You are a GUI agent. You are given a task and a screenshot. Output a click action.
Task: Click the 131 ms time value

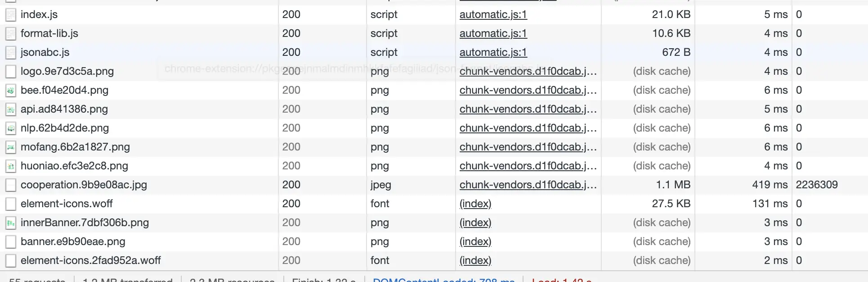(770, 204)
